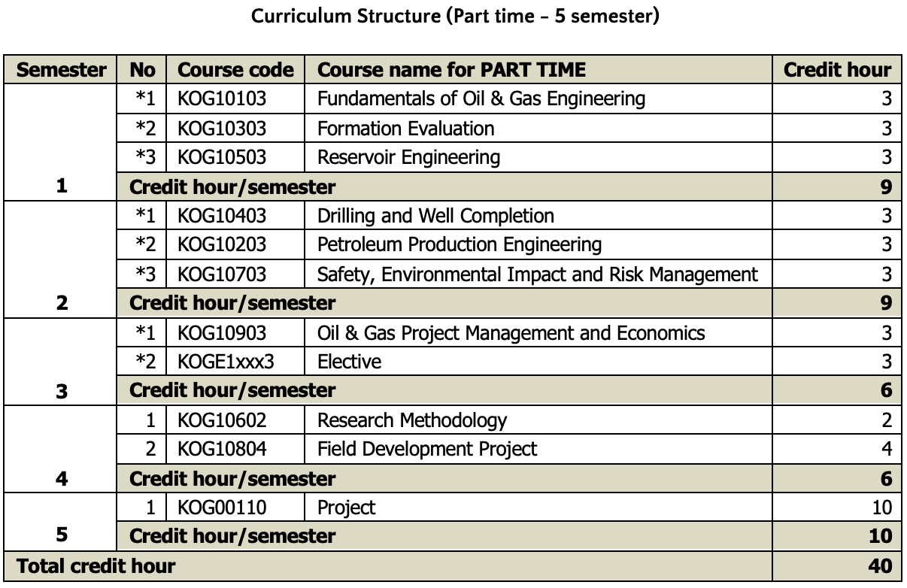Select the Course name for PART TIME header
This screenshot has height=588, width=907.
(x=451, y=71)
